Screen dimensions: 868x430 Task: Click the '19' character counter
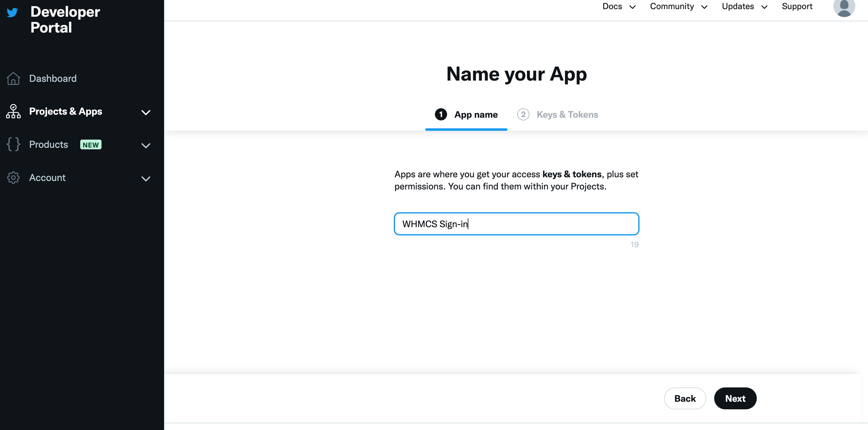[634, 244]
